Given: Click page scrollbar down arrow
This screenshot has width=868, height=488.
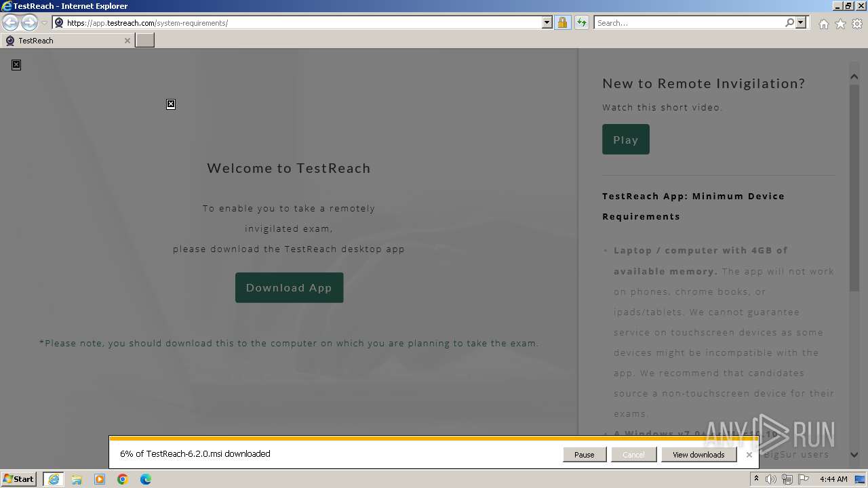Looking at the screenshot, I should [854, 455].
